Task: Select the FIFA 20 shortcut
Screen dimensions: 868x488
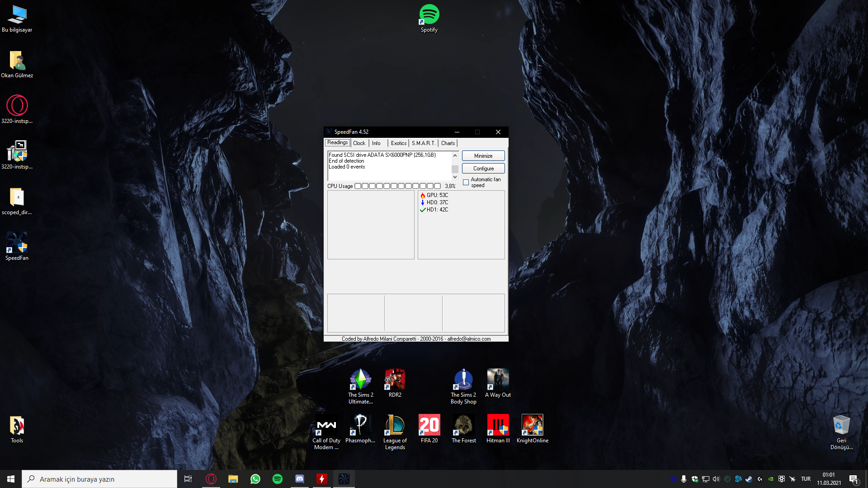Action: [x=429, y=429]
